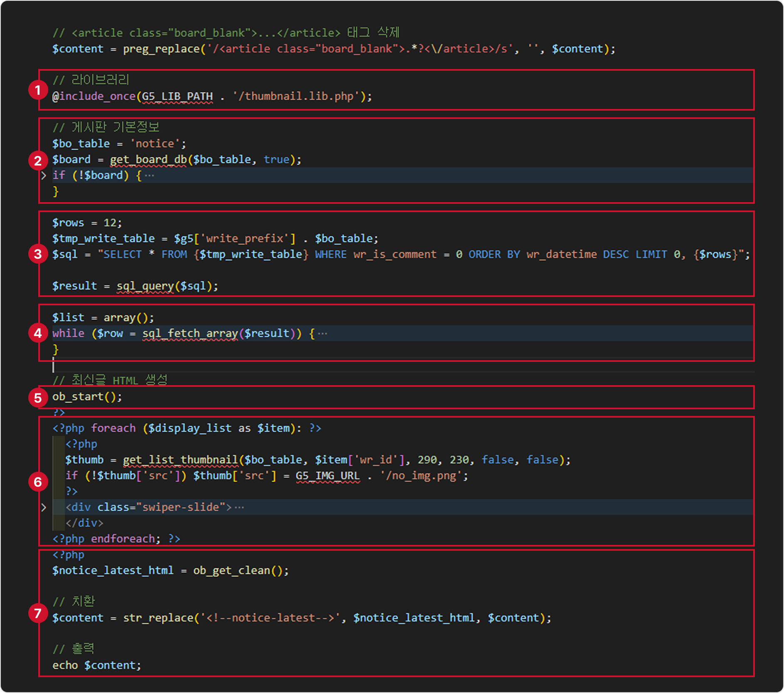
Task: Expand the folded if (!$board) block chevron
Action: pyautogui.click(x=44, y=176)
